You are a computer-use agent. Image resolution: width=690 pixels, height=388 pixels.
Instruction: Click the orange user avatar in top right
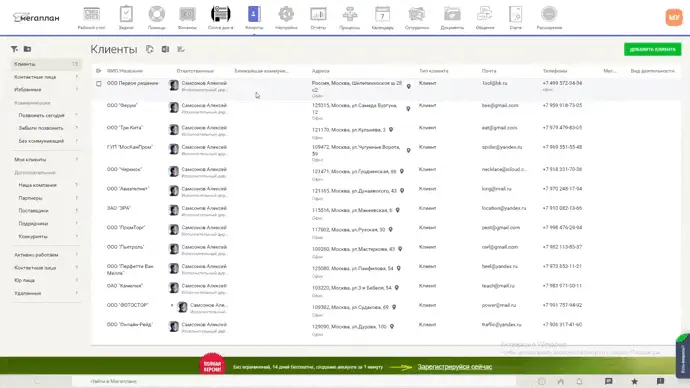674,18
